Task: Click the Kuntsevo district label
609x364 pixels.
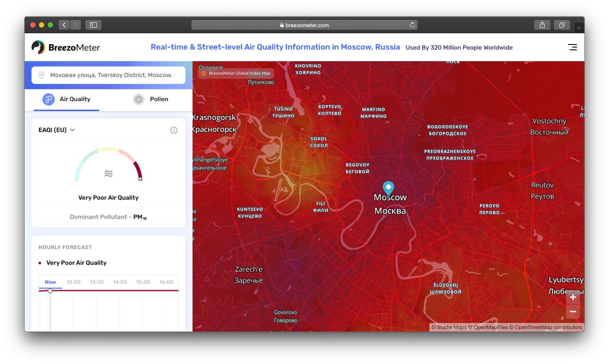Action: [x=250, y=212]
